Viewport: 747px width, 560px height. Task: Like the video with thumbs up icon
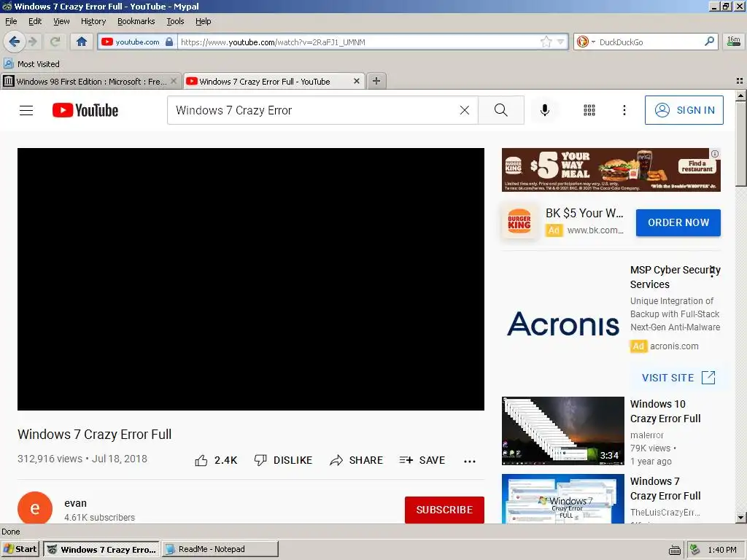click(201, 460)
